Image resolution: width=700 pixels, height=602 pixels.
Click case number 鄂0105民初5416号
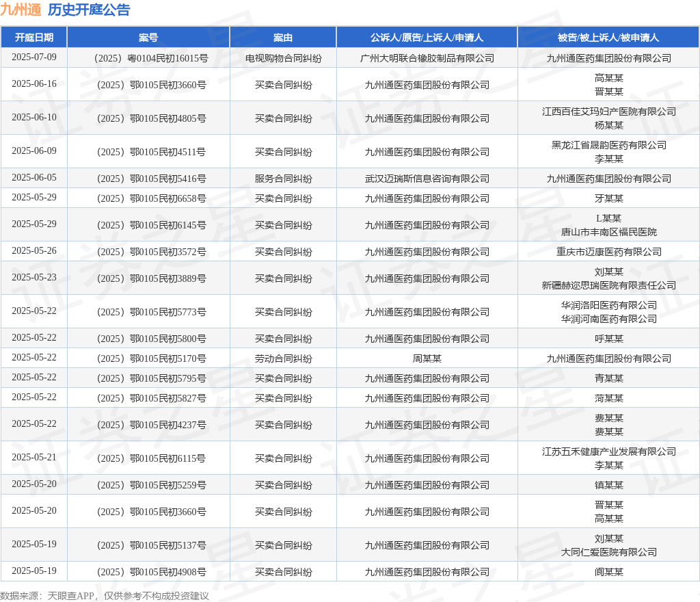[151, 179]
